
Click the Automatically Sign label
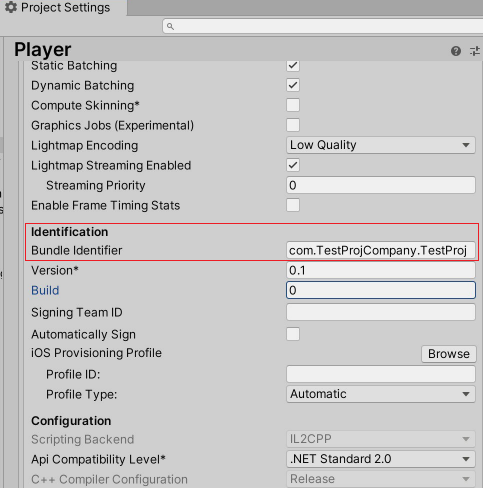[x=83, y=334]
